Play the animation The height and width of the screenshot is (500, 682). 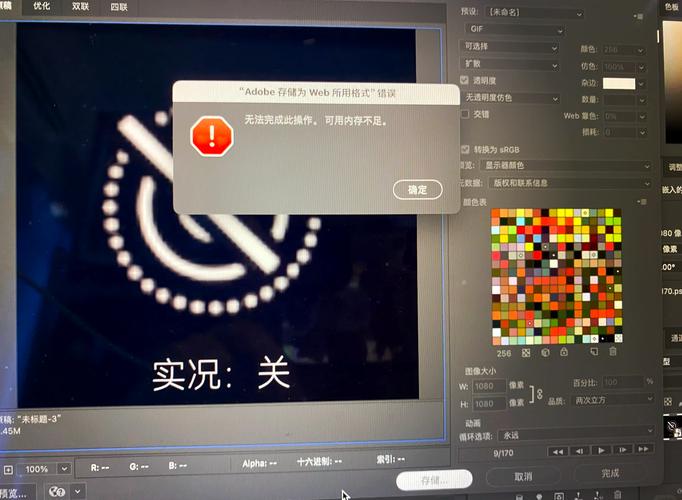[601, 450]
